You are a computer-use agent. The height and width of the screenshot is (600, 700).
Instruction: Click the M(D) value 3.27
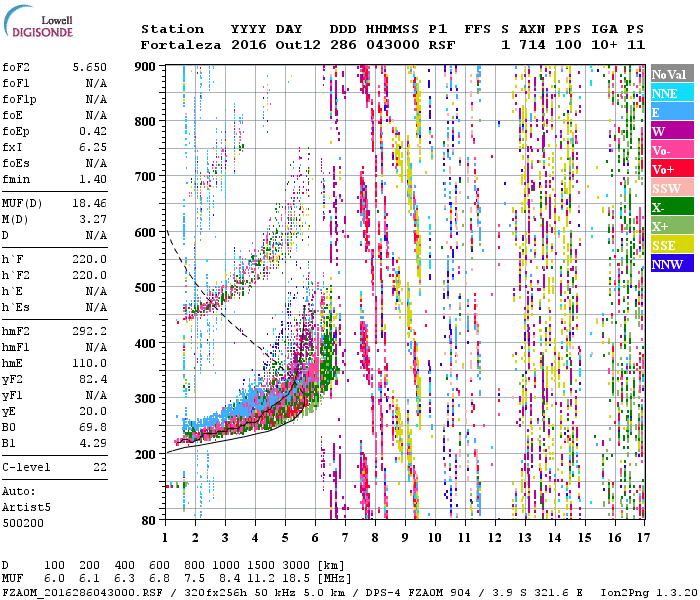point(93,220)
